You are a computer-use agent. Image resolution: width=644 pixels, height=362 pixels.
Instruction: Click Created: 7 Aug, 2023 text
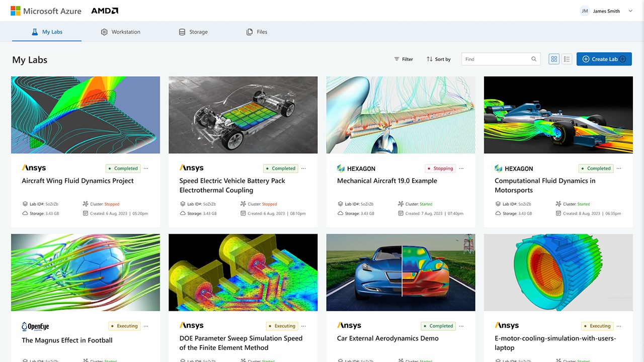click(435, 213)
